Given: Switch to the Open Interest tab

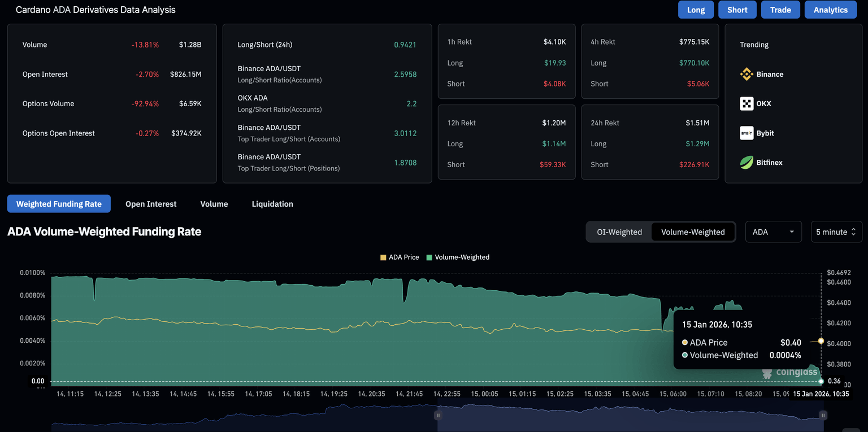Looking at the screenshot, I should pyautogui.click(x=151, y=204).
